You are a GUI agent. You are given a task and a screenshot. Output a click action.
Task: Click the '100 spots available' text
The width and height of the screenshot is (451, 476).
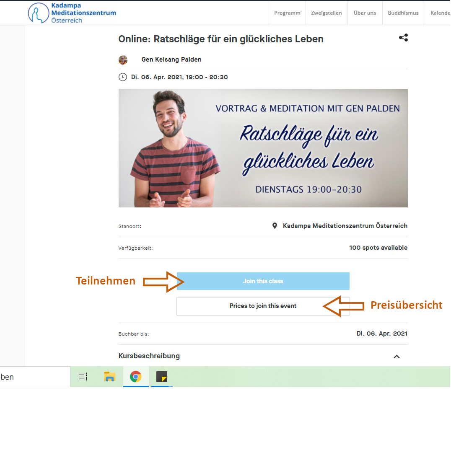point(378,248)
